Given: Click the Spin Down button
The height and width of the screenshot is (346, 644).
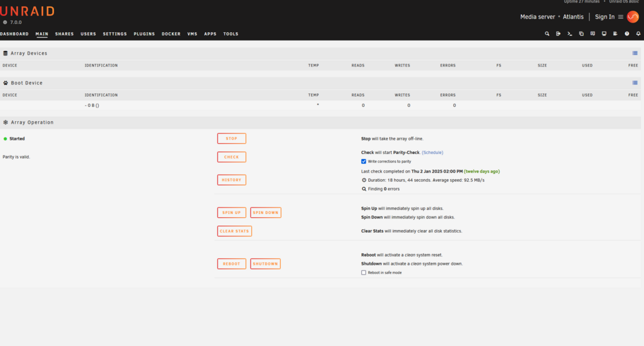Looking at the screenshot, I should [x=266, y=213].
